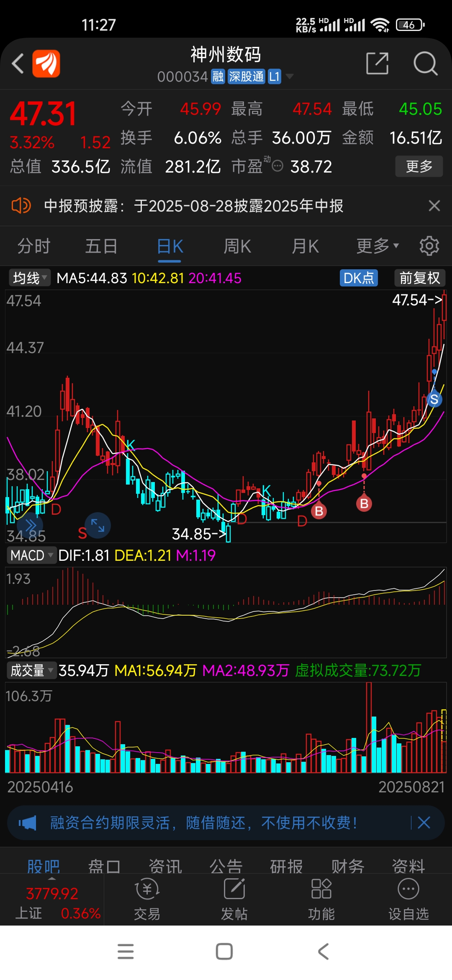This screenshot has width=452, height=980.
Task: Open the 资讯 tab
Action: (x=165, y=866)
